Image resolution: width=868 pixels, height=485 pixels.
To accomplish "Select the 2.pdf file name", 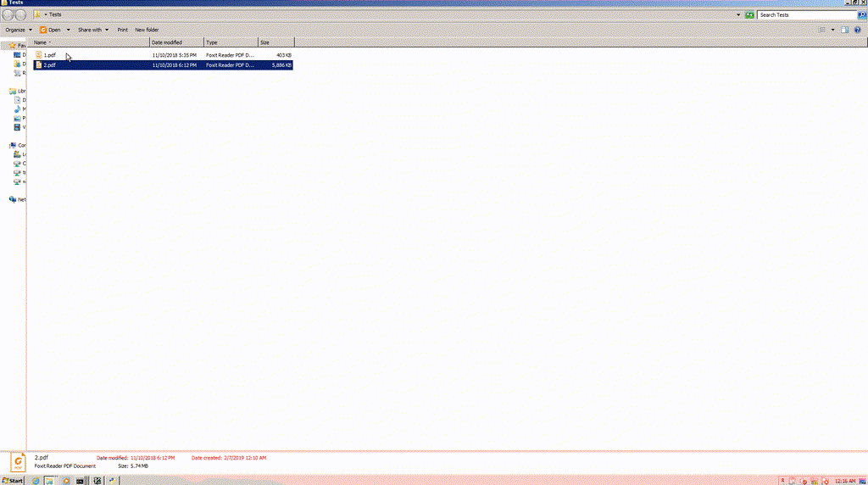I will (50, 65).
